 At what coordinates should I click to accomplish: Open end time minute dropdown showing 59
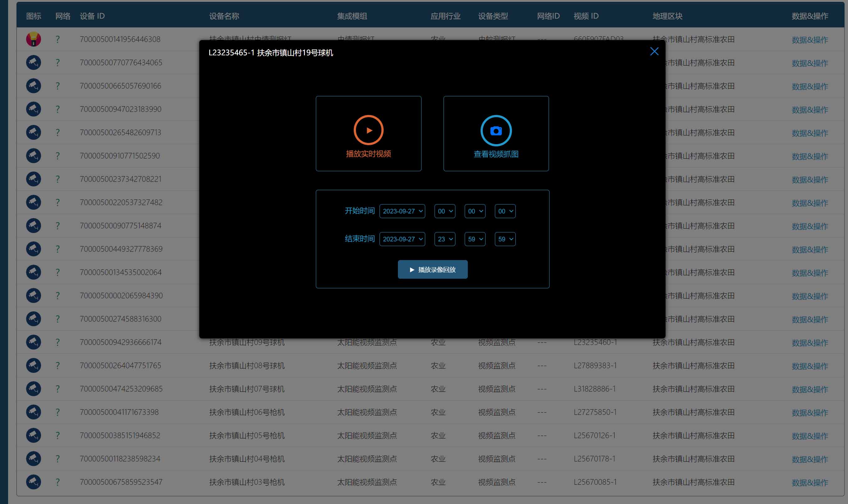tap(475, 239)
